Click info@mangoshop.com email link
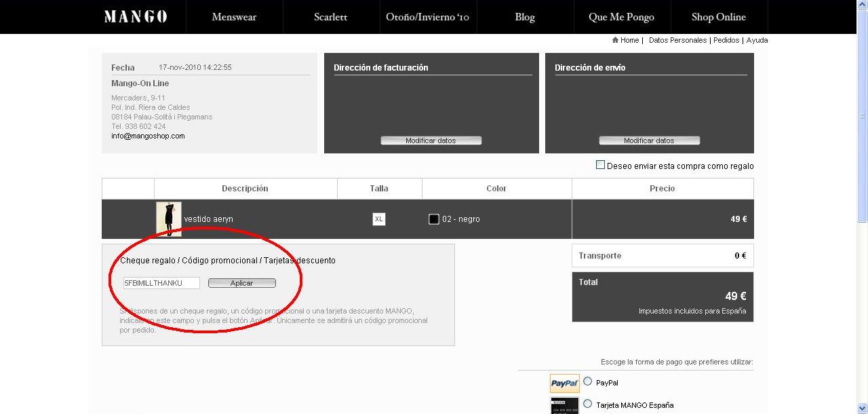 [x=148, y=136]
